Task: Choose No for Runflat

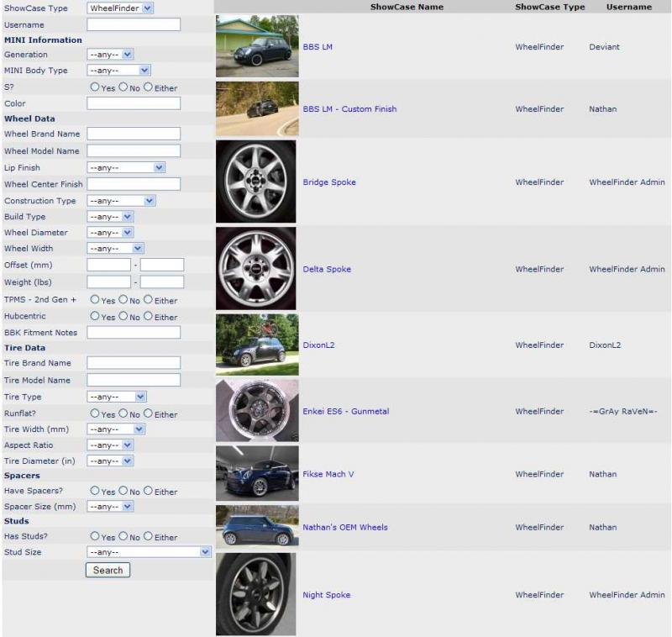Action: point(123,413)
